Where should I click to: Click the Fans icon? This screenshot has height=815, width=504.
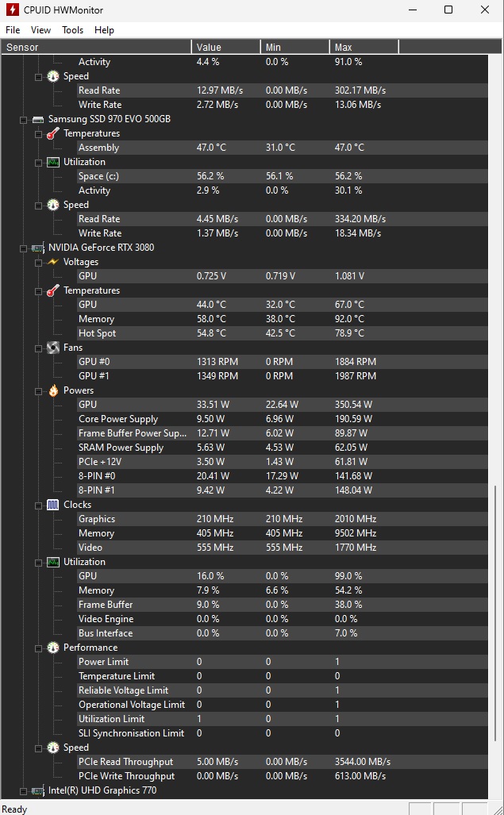click(x=53, y=348)
